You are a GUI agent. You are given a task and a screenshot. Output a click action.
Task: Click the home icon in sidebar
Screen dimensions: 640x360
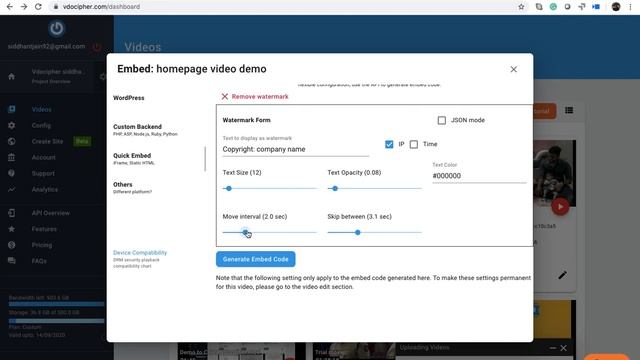pos(11,76)
